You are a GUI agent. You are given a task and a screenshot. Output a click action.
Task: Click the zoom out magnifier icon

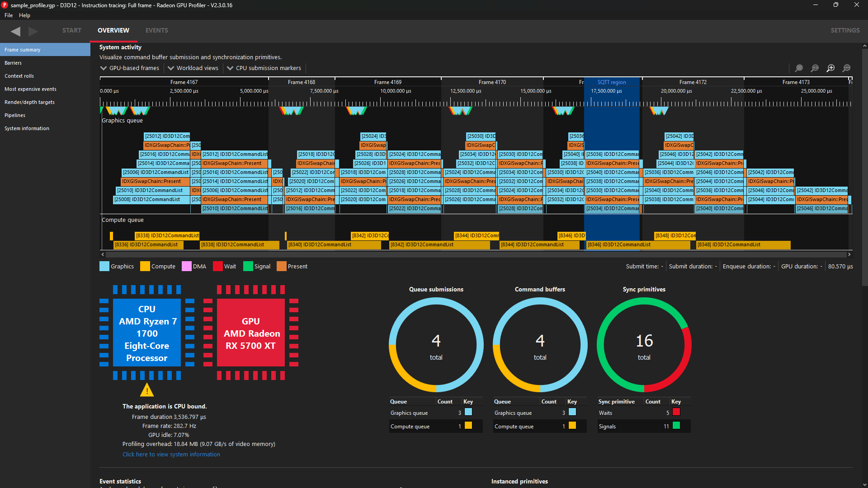click(846, 68)
